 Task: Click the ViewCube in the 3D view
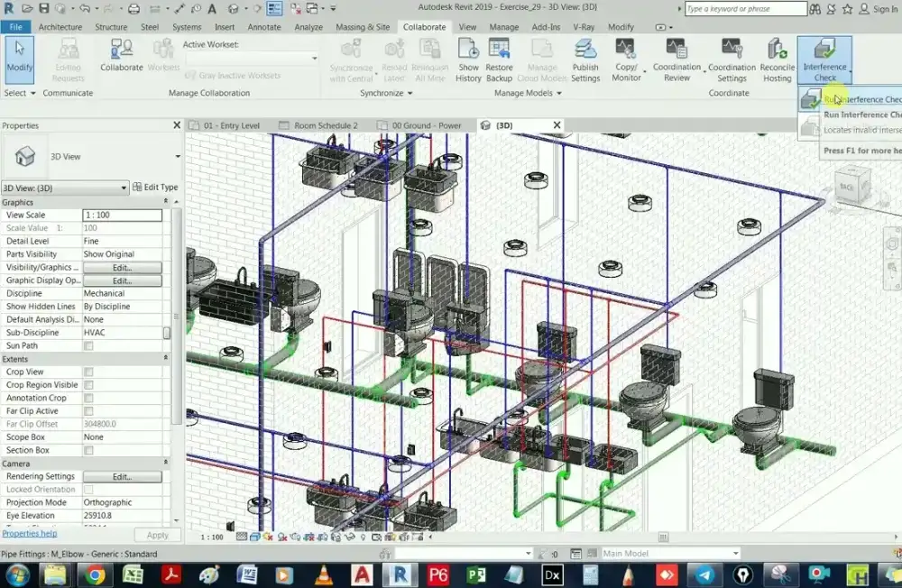851,186
